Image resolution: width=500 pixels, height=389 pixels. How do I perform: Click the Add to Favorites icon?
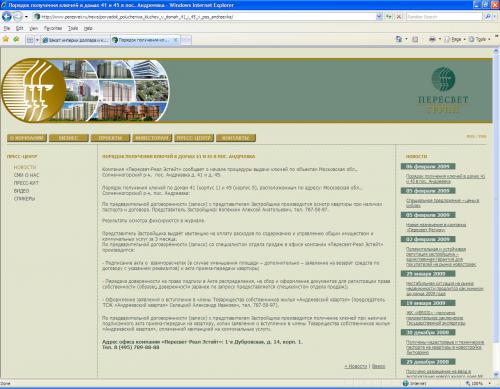point(16,39)
